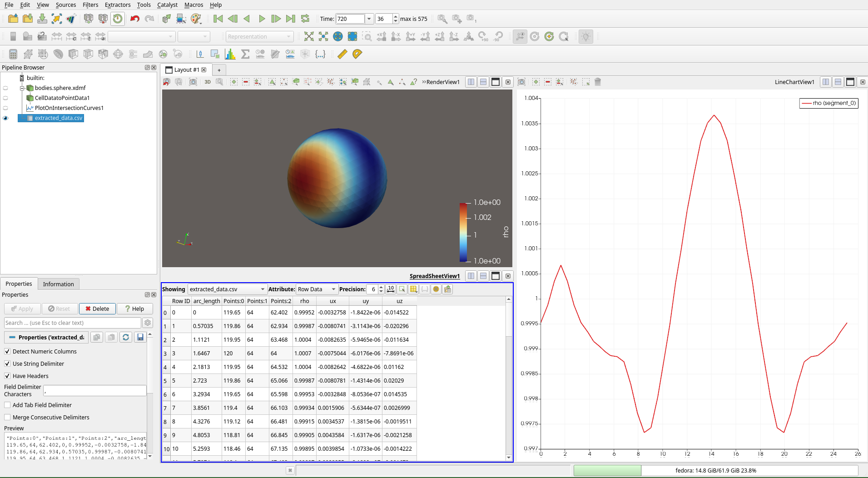The height and width of the screenshot is (478, 868).
Task: Select the Ruler measurement tool
Action: click(342, 54)
